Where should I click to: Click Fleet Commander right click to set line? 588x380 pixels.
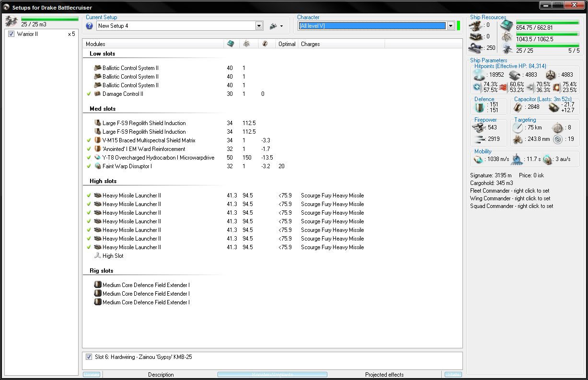click(510, 191)
